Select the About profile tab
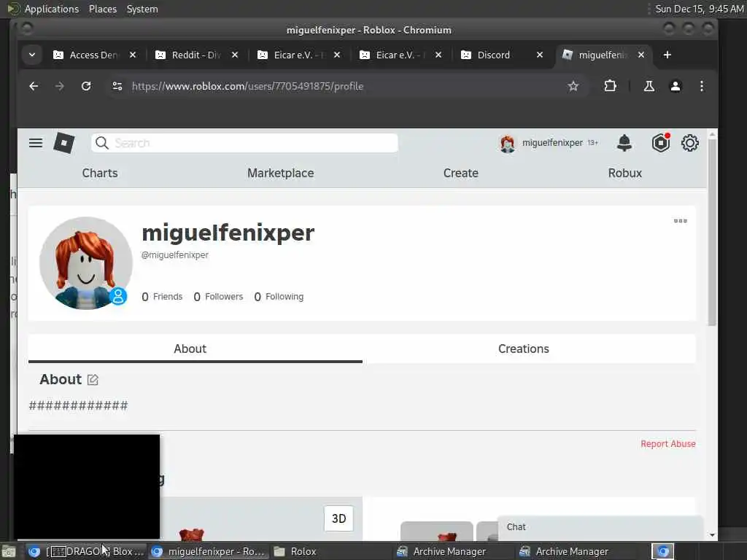 coord(195,349)
